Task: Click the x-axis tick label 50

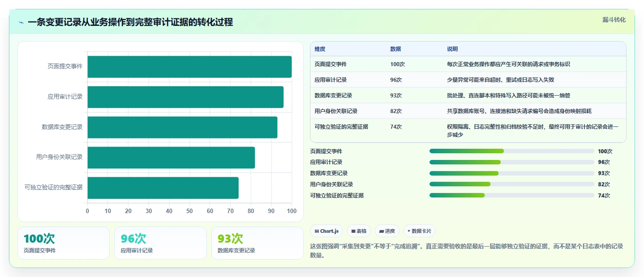Action: pyautogui.click(x=190, y=211)
